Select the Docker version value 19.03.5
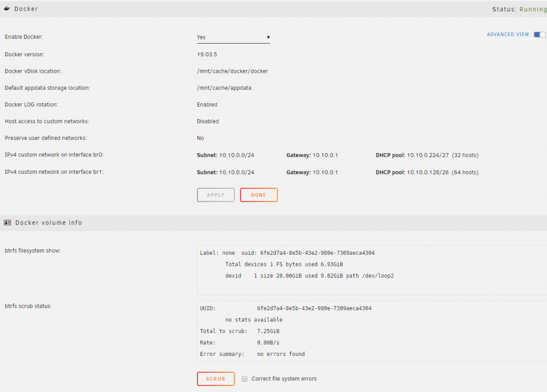The width and height of the screenshot is (547, 392). point(207,55)
